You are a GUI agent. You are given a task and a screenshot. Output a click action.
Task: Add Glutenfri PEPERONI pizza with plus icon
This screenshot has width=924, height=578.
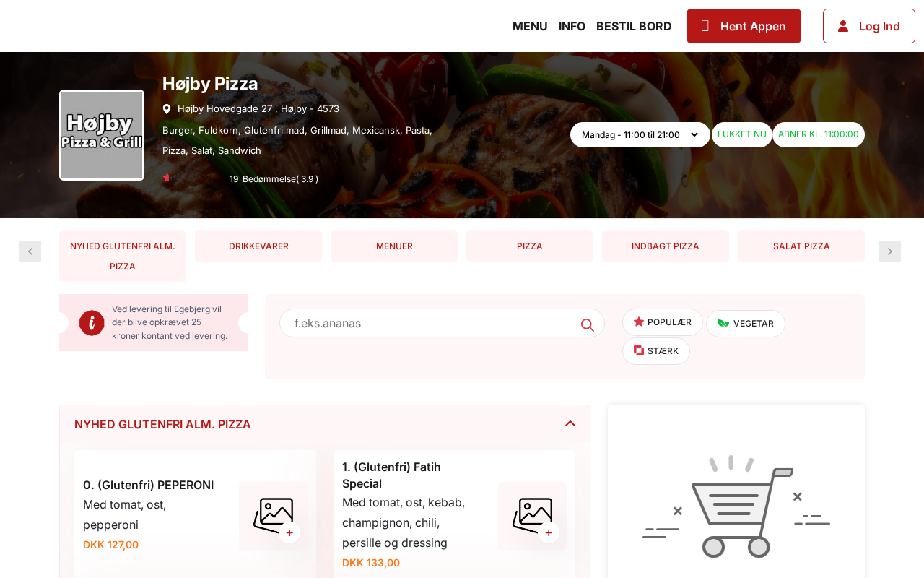(x=289, y=532)
